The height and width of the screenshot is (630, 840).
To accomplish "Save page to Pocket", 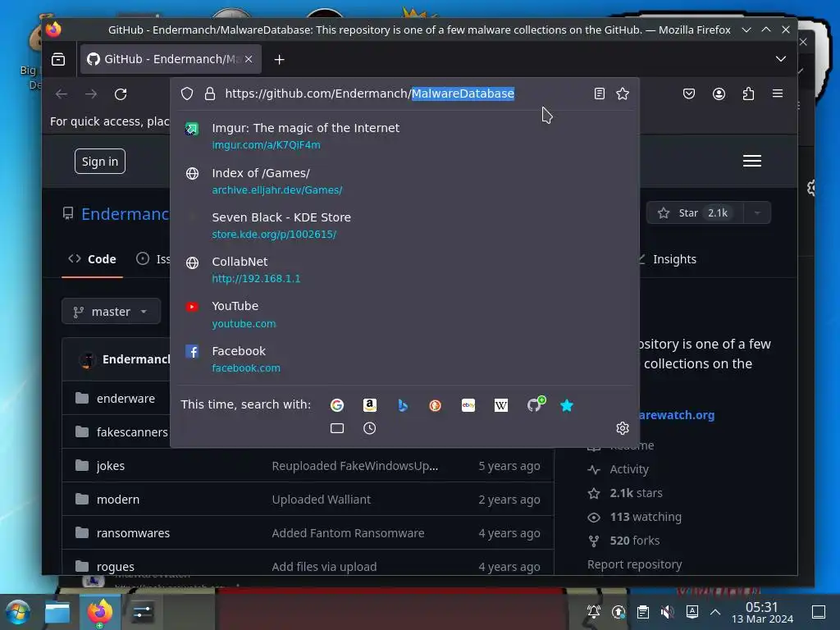I will 689,94.
